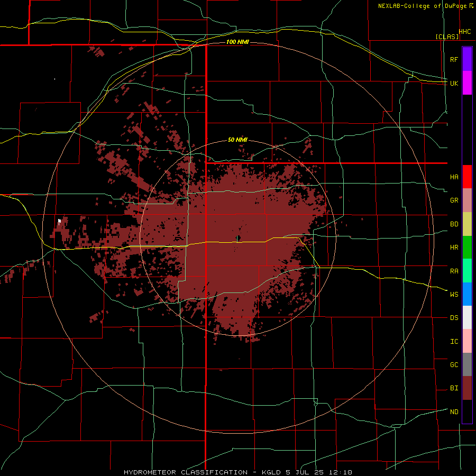This screenshot has height=476, width=476.
Task: Click the BI dark red legend swatch
Action: coord(467,388)
